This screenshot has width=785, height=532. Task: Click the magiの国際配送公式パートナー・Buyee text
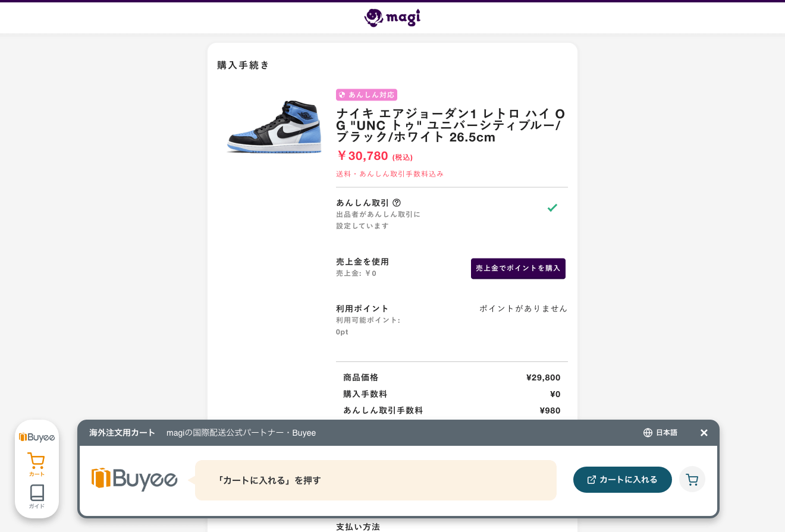[241, 433]
